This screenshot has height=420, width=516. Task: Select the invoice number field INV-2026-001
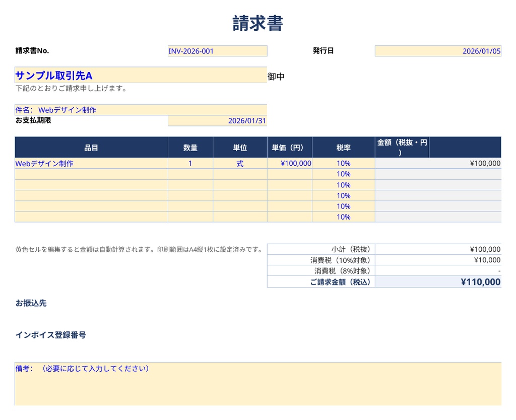point(218,51)
